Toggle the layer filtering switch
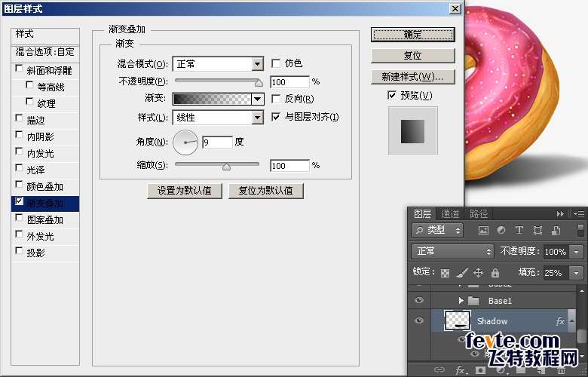Screen dimensions: 588x377 (x=580, y=230)
